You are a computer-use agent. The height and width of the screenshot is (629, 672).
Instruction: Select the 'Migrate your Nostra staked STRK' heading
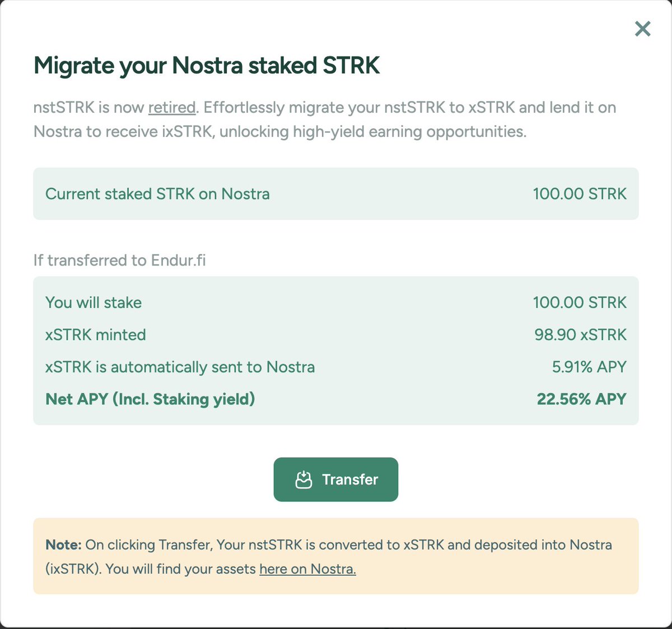point(207,66)
